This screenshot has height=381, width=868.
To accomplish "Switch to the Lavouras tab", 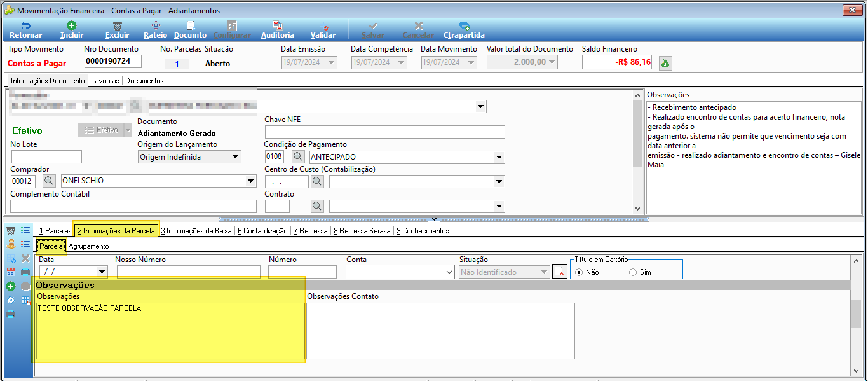I will pos(105,81).
